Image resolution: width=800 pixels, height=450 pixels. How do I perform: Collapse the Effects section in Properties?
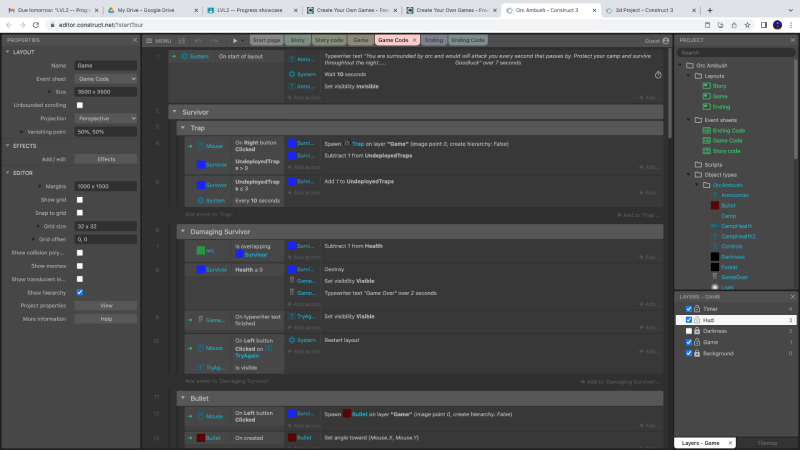(8, 145)
